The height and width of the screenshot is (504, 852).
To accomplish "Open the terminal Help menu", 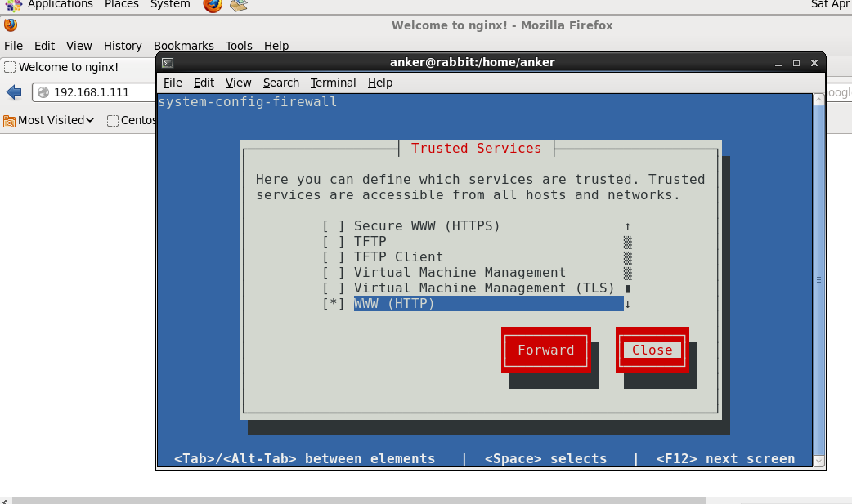I will pyautogui.click(x=380, y=83).
